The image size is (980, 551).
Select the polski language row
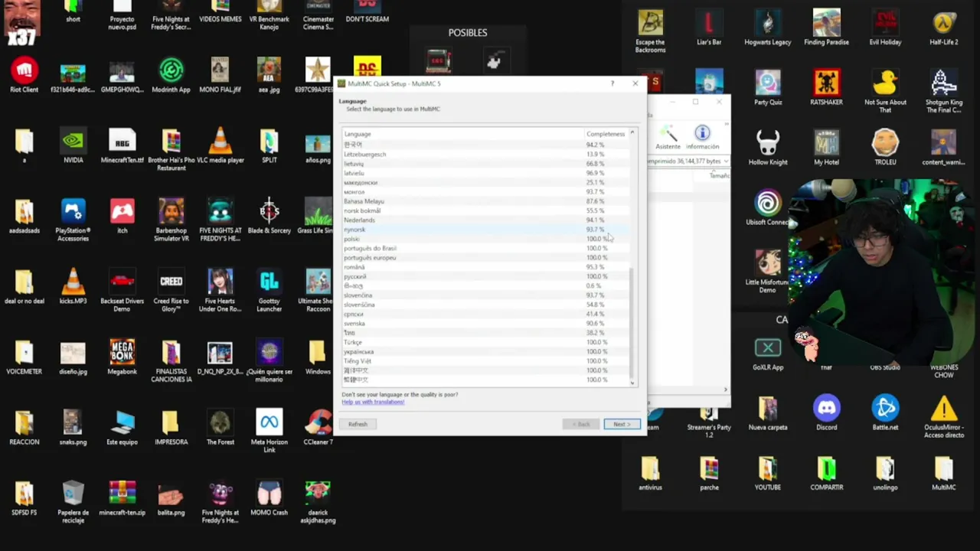tap(485, 239)
